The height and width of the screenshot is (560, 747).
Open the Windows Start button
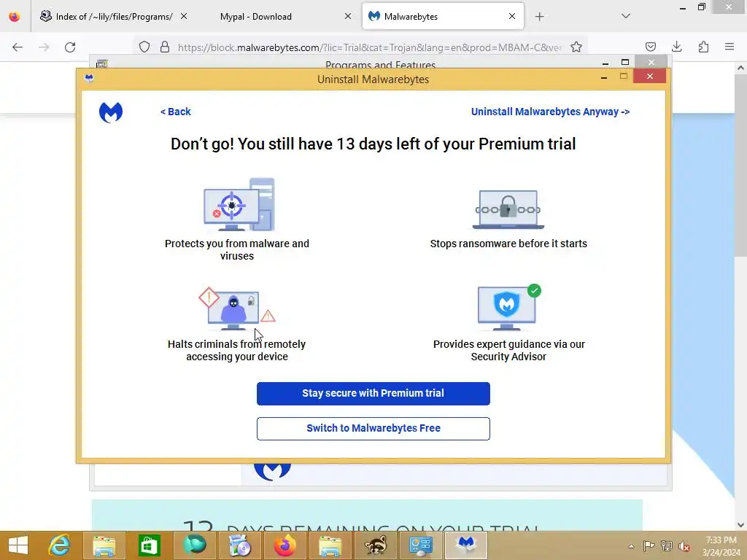[18, 545]
